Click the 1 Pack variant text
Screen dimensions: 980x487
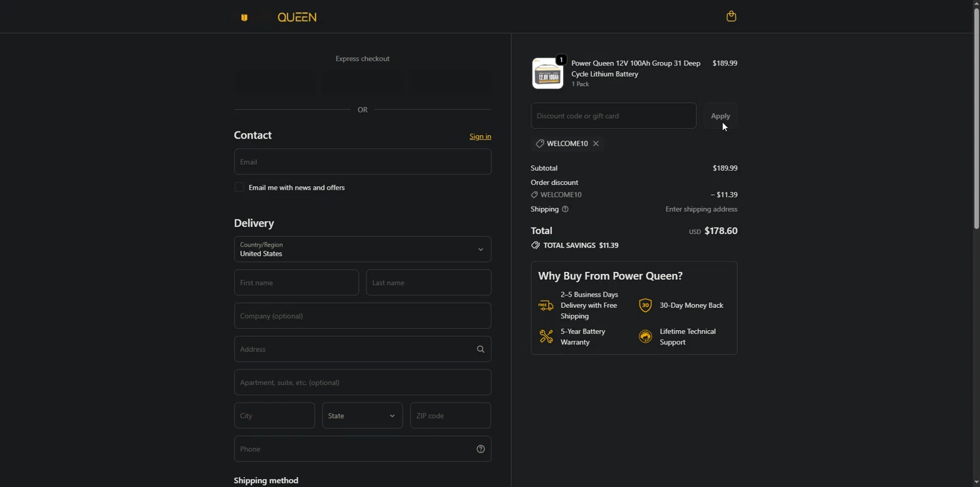[580, 84]
